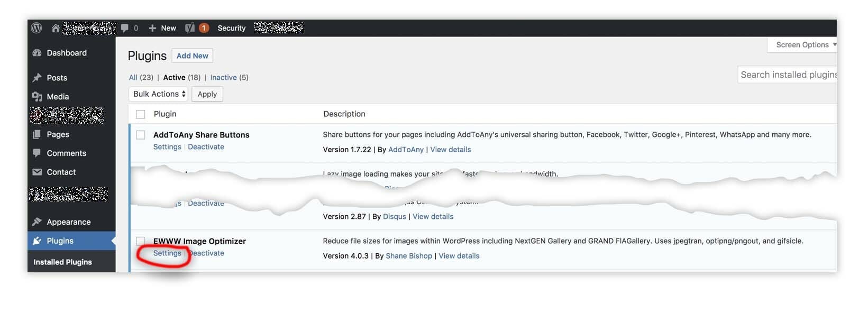
Task: Open the site via the home icon
Action: pos(55,28)
